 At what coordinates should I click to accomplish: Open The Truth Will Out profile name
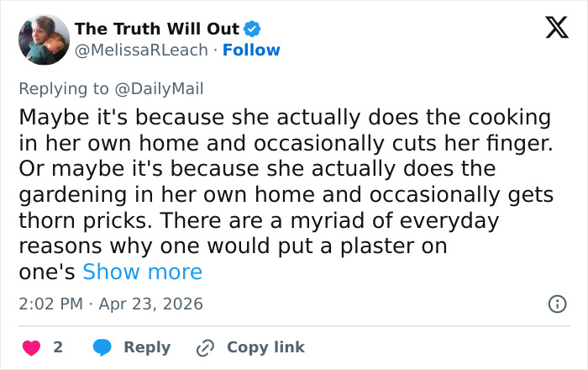tap(157, 29)
